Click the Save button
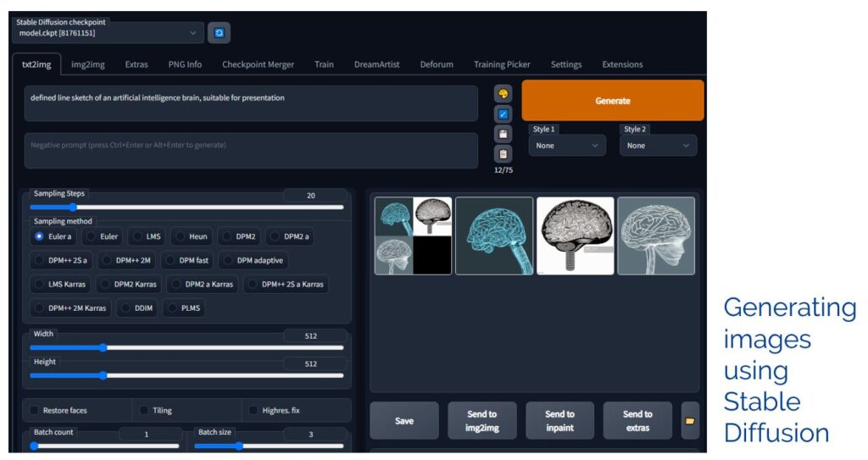Image resolution: width=868 pixels, height=460 pixels. pyautogui.click(x=404, y=421)
